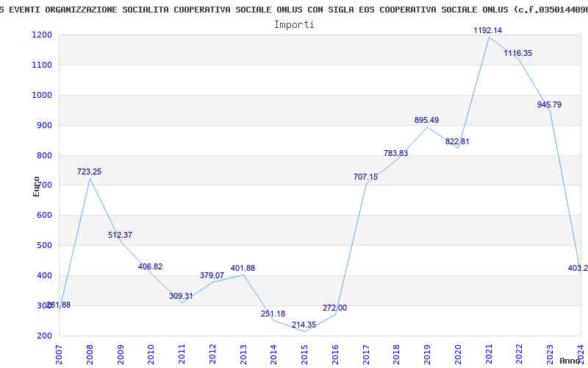Click the 1100 y-axis tick value

[x=42, y=65]
